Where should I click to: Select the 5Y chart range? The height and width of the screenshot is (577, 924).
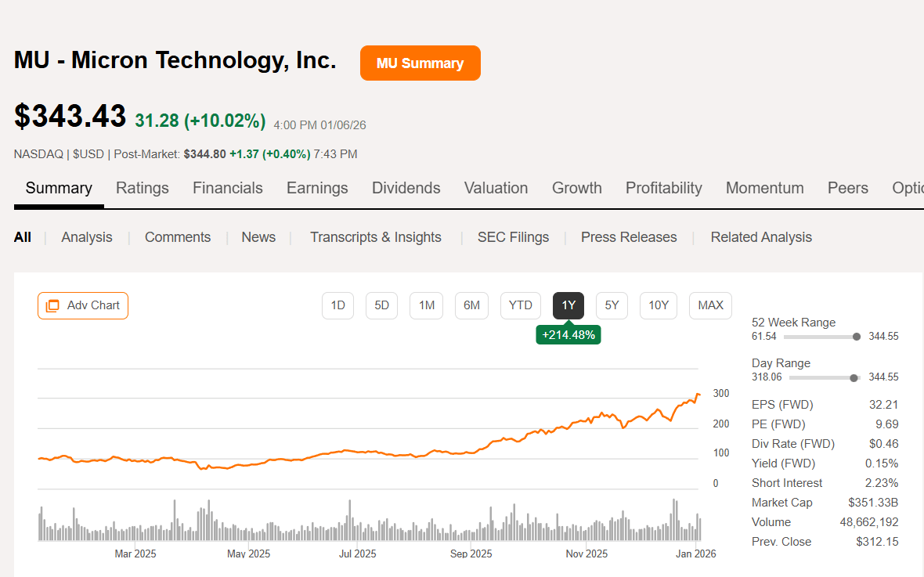tap(612, 305)
